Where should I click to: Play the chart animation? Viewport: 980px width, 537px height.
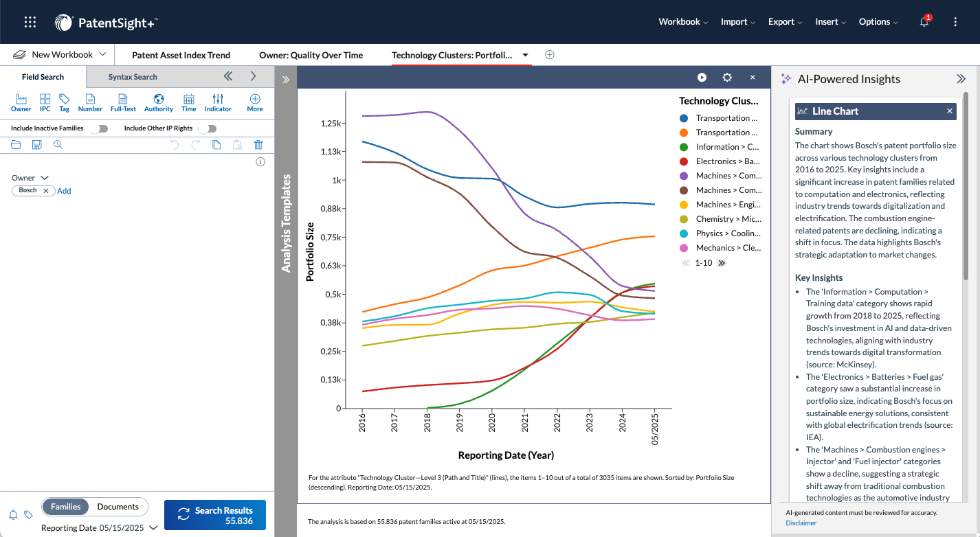click(x=702, y=78)
